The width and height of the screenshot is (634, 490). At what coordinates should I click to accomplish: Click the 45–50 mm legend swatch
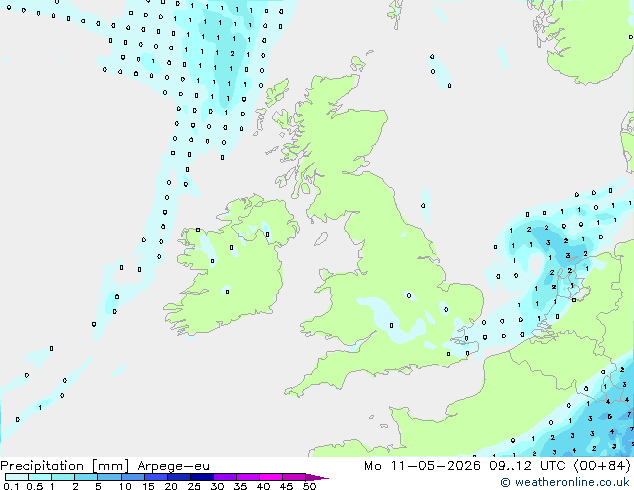coord(293,477)
